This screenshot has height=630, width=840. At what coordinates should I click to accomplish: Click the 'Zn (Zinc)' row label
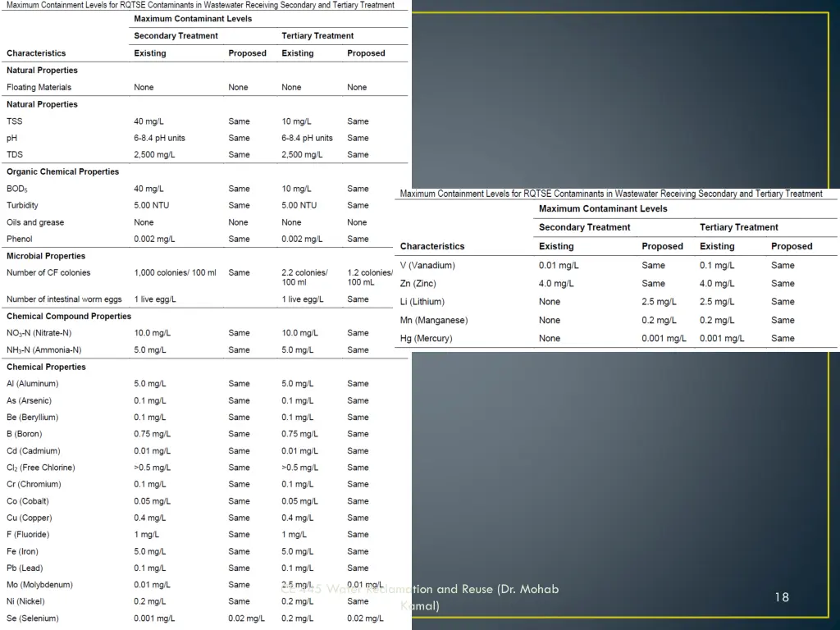click(418, 284)
